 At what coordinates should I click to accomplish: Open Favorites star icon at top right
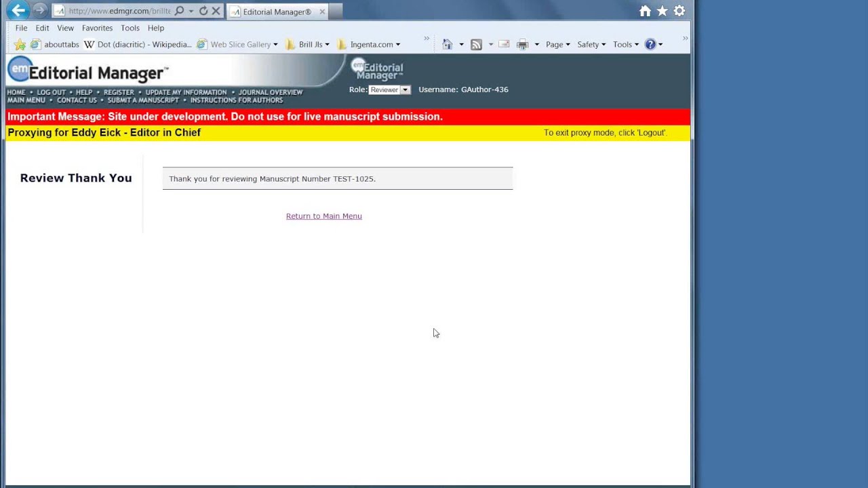coord(663,11)
